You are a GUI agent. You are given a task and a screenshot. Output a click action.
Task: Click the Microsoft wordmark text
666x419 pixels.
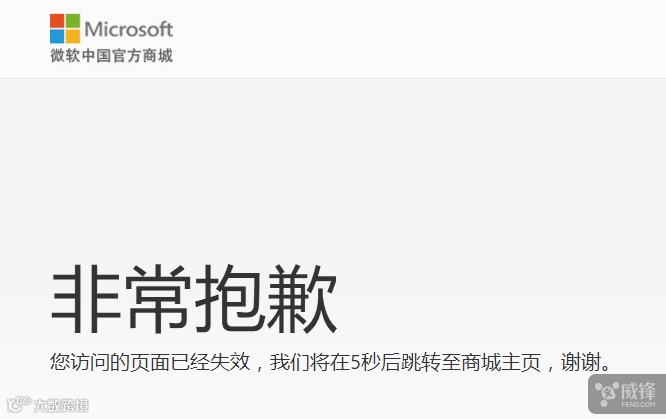pyautogui.click(x=129, y=29)
